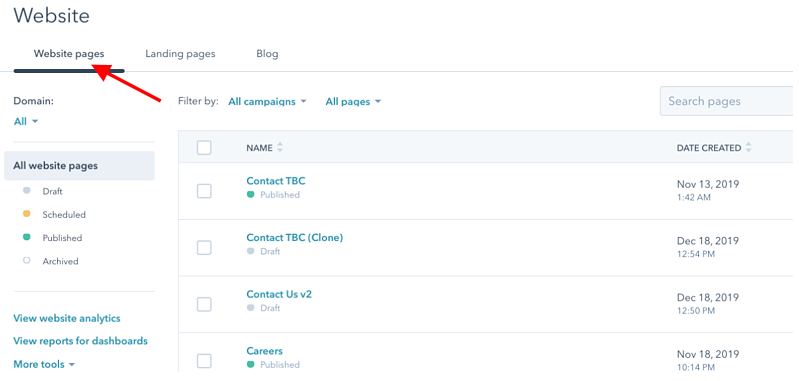Open the Domain All dropdown

[26, 122]
